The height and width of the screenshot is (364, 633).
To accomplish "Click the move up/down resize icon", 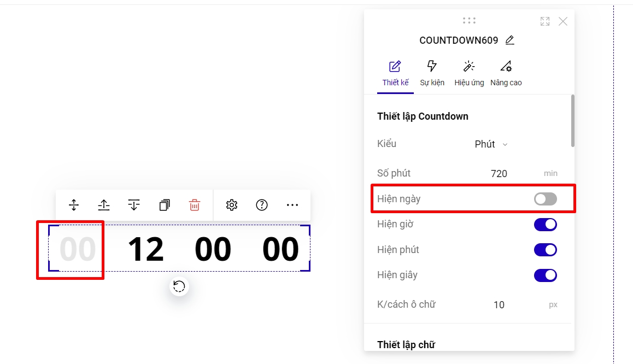I will (74, 205).
